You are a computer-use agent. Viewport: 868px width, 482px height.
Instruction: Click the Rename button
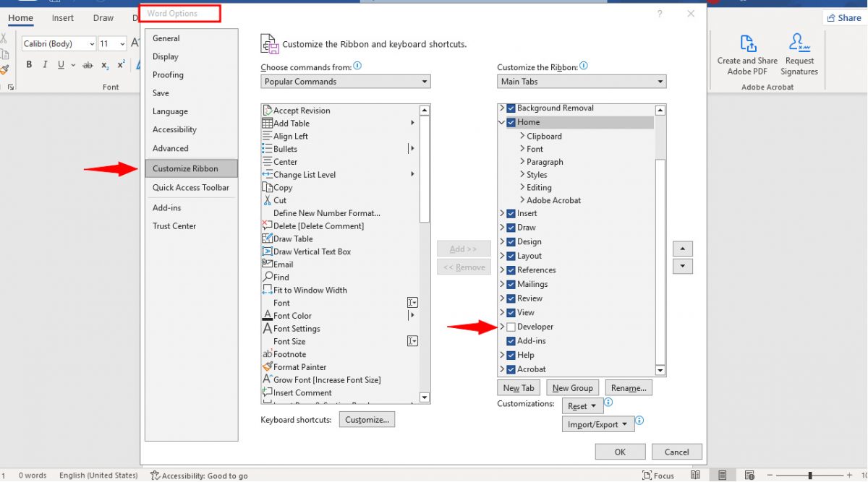628,387
